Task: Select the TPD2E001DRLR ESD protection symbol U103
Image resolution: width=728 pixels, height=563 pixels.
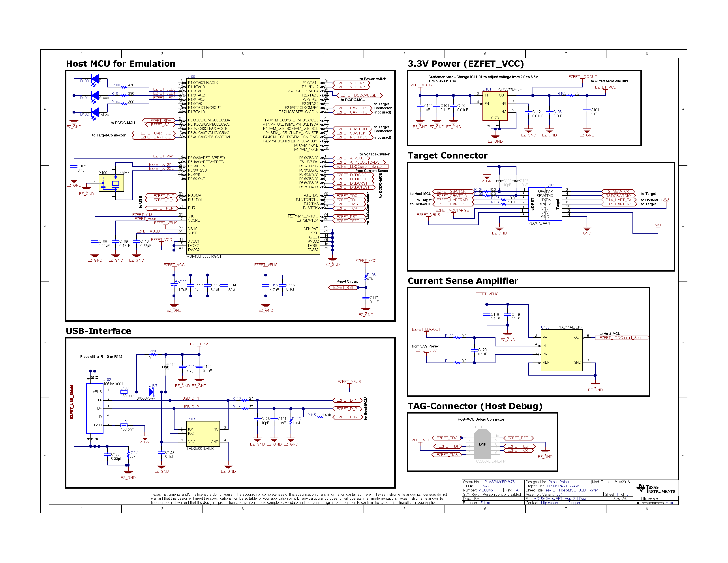Action: [x=203, y=434]
